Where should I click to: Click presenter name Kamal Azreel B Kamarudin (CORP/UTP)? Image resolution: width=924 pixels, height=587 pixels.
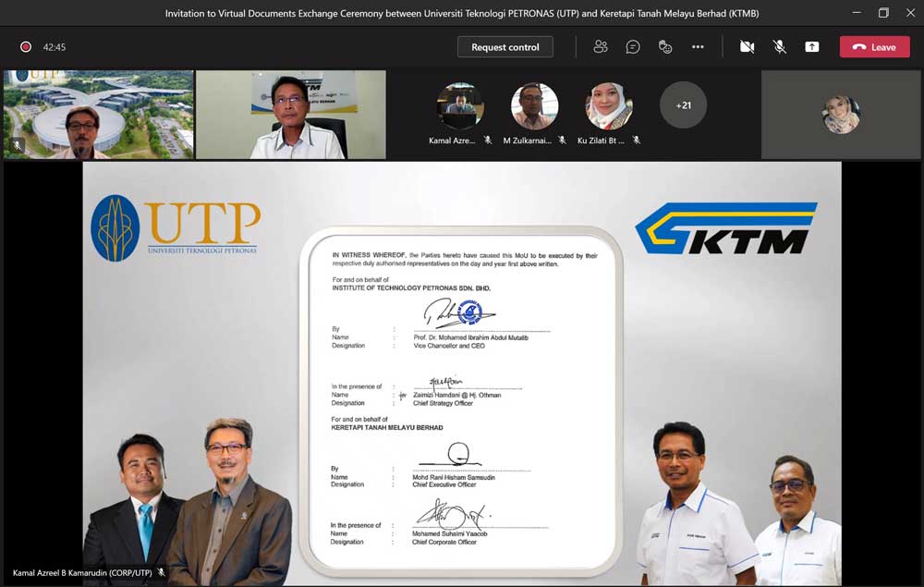click(x=82, y=573)
